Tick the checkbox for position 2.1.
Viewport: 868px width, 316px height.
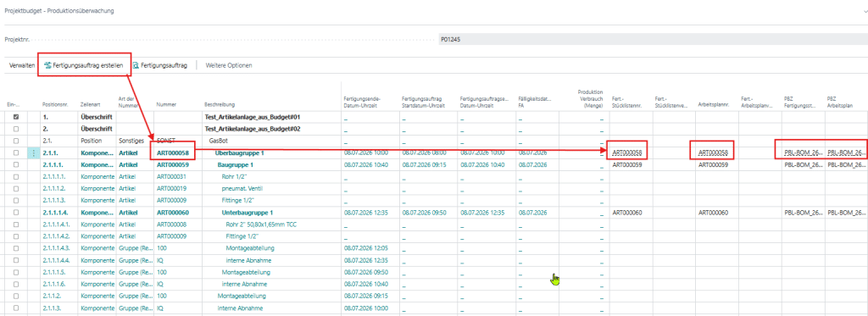pos(16,141)
